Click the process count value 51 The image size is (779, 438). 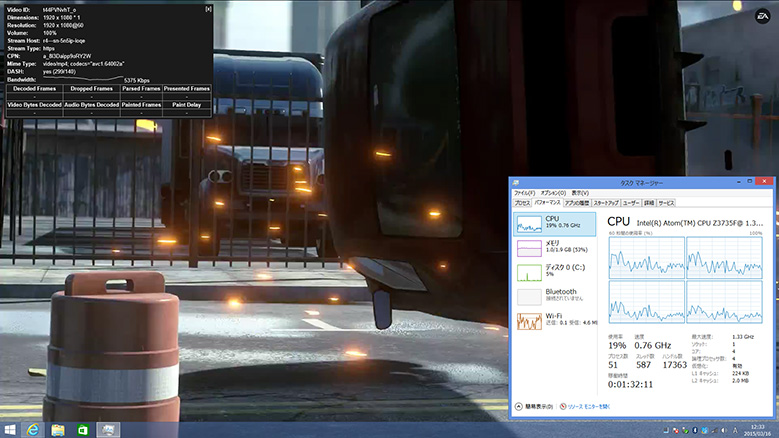pos(613,365)
